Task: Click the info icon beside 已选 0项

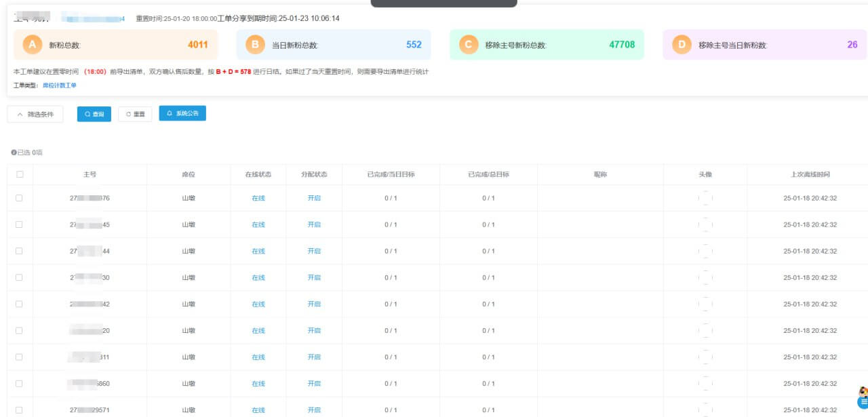Action: pos(14,153)
